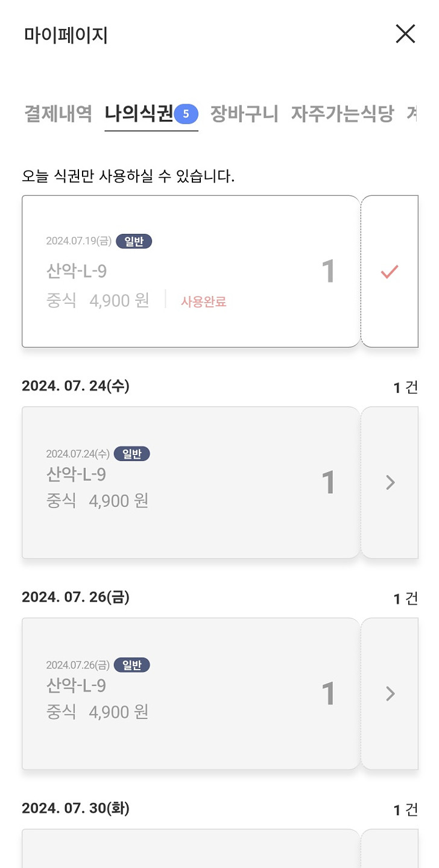Select the 나의식권 tab
The height and width of the screenshot is (868, 439).
[139, 113]
